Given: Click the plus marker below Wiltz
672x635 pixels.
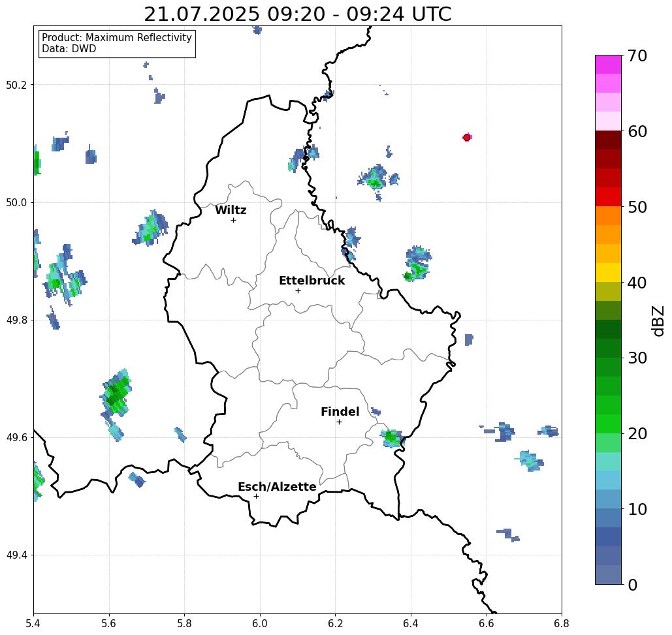Looking at the screenshot, I should coord(234,221).
